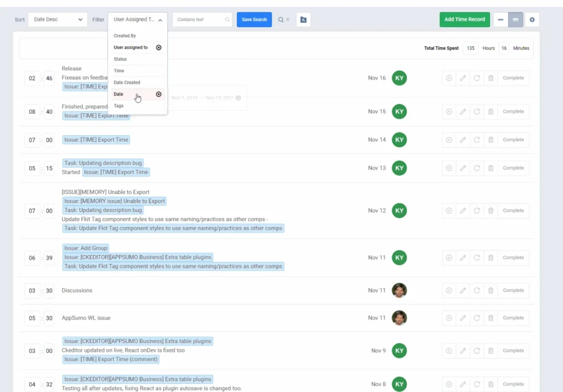Pick the Tags option in filter menu
Image resolution: width=563 pixels, height=392 pixels.
point(119,106)
